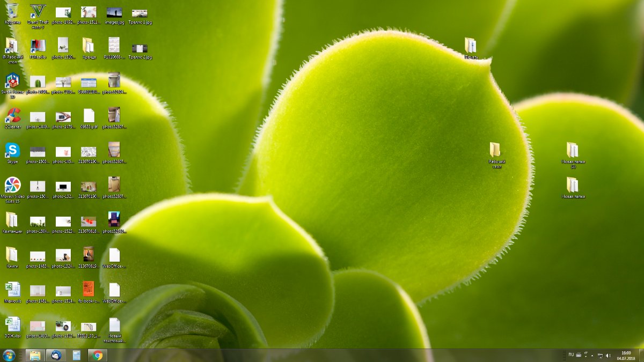Select the Трелло 1.jpg file

(x=140, y=13)
